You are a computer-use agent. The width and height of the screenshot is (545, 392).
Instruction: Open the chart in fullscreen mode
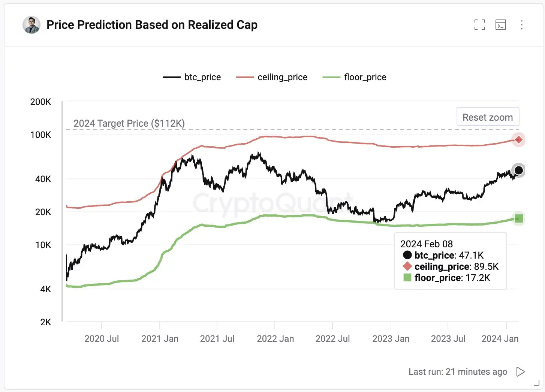pyautogui.click(x=479, y=25)
